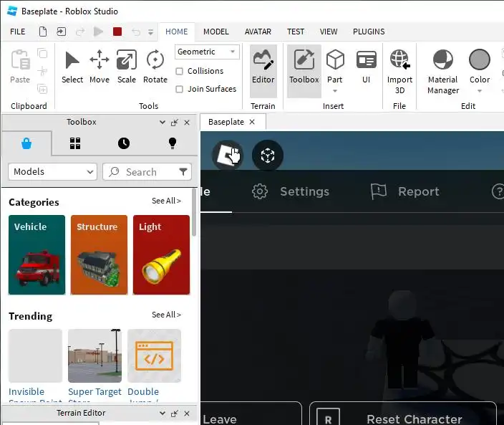The width and height of the screenshot is (504, 425).
Task: Switch to the HOME ribbon tab
Action: (x=176, y=32)
